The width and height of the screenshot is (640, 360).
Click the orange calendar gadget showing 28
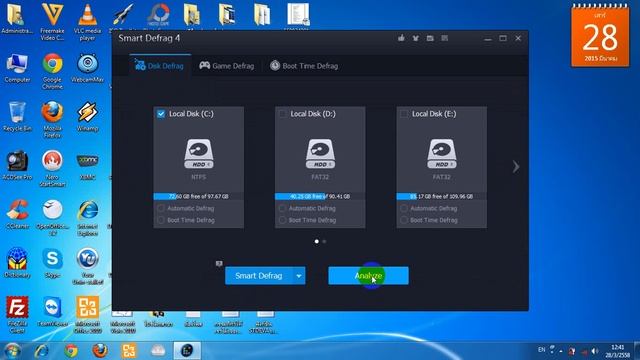600,36
